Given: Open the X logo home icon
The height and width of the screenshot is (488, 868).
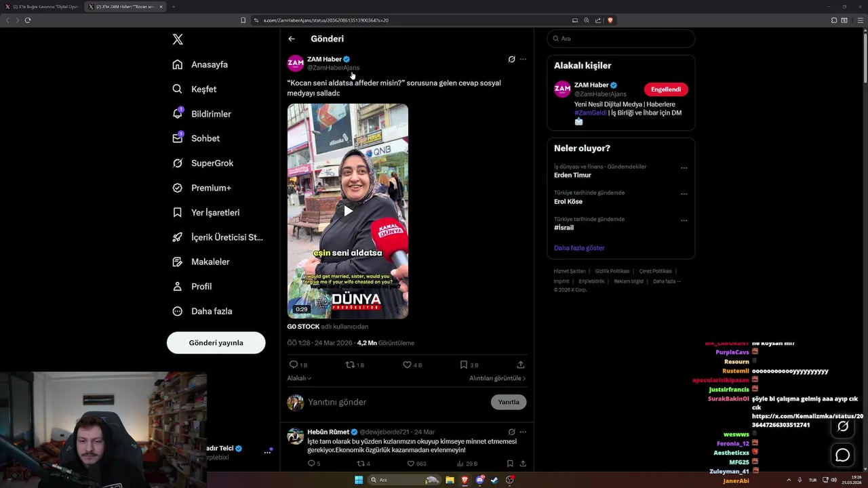Looking at the screenshot, I should tap(178, 39).
